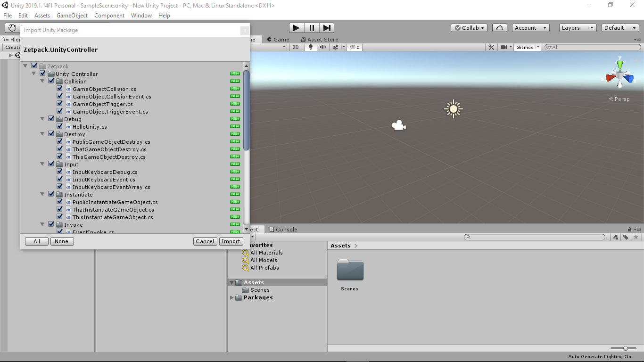The height and width of the screenshot is (362, 644).
Task: Collapse the Input folder arrow
Action: point(42,164)
